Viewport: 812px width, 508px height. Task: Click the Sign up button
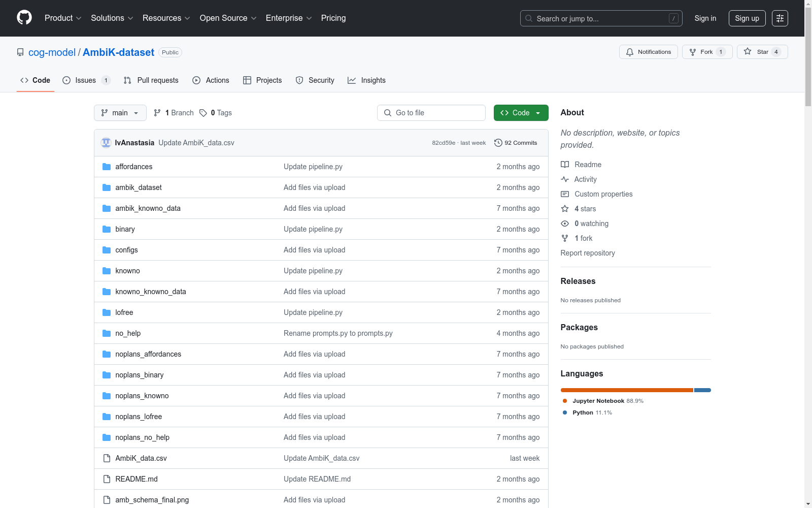(747, 18)
